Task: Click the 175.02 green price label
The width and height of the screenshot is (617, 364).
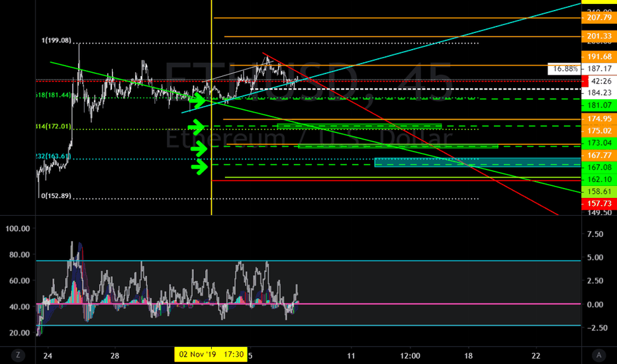Action: tap(599, 130)
